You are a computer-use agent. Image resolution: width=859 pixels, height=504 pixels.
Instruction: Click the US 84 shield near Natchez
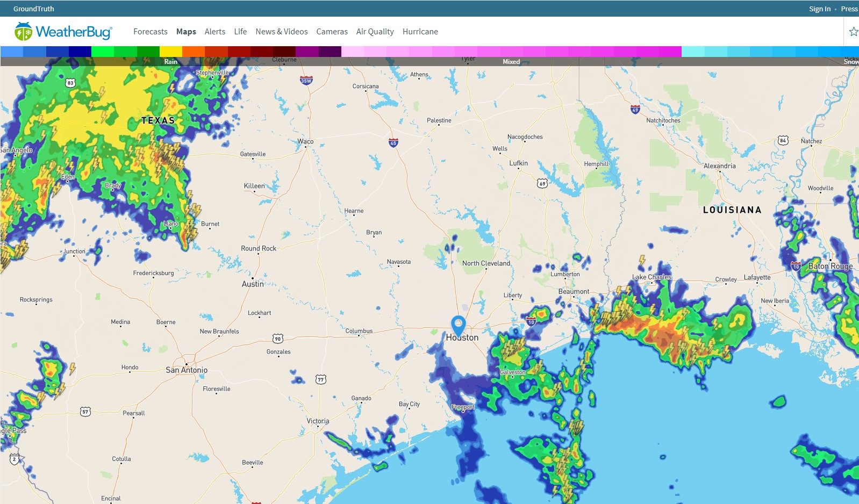tap(783, 141)
